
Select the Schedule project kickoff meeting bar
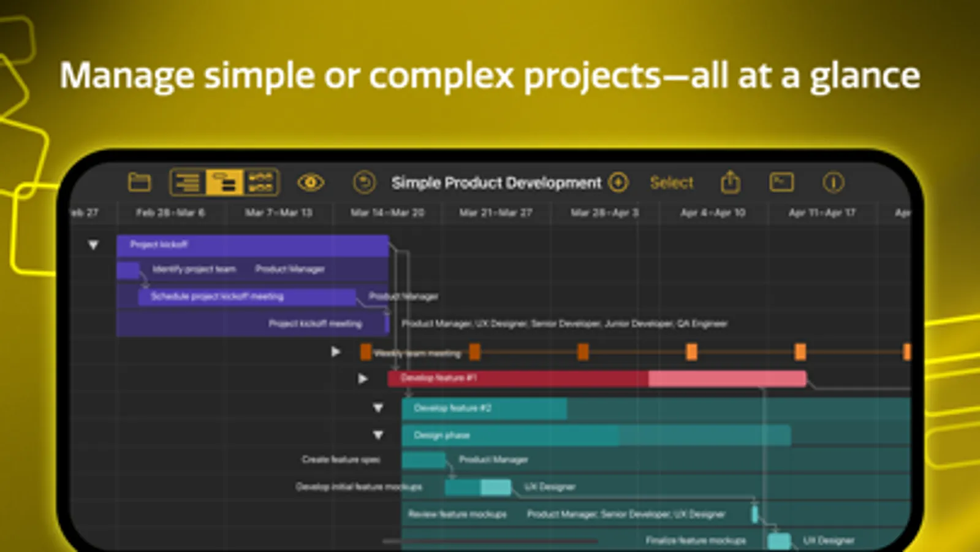click(x=247, y=296)
